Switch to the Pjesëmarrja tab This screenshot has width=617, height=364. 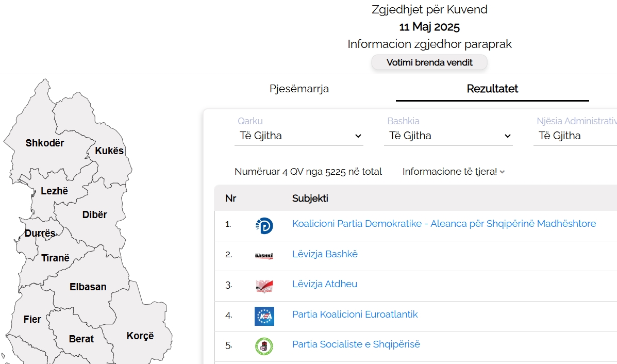point(299,89)
